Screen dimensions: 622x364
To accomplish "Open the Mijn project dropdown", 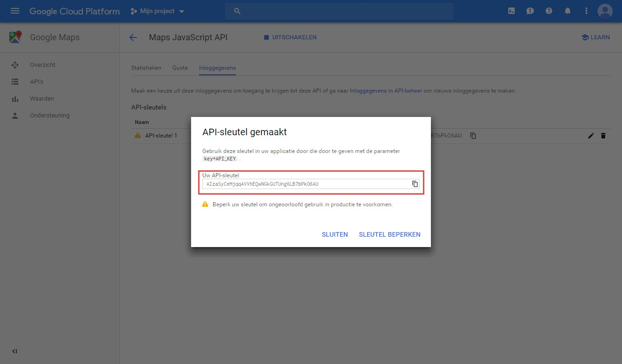I will pos(157,10).
